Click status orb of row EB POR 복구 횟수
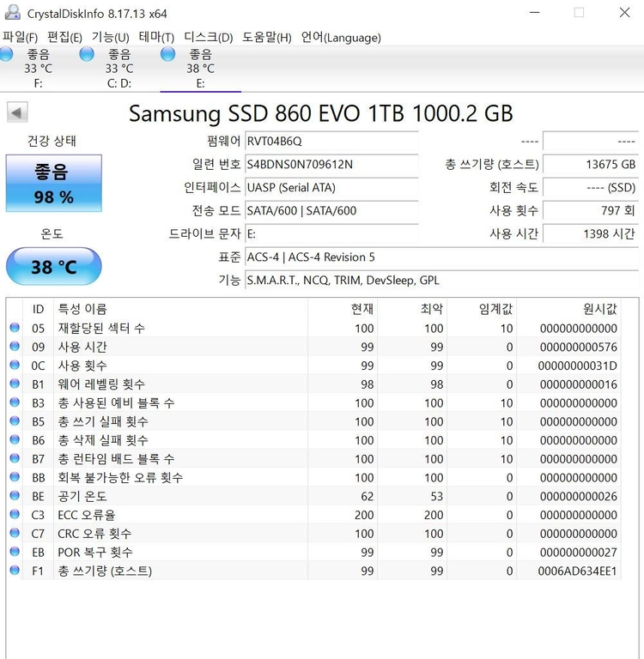Screen dimensions: 644x659 pyautogui.click(x=15, y=552)
